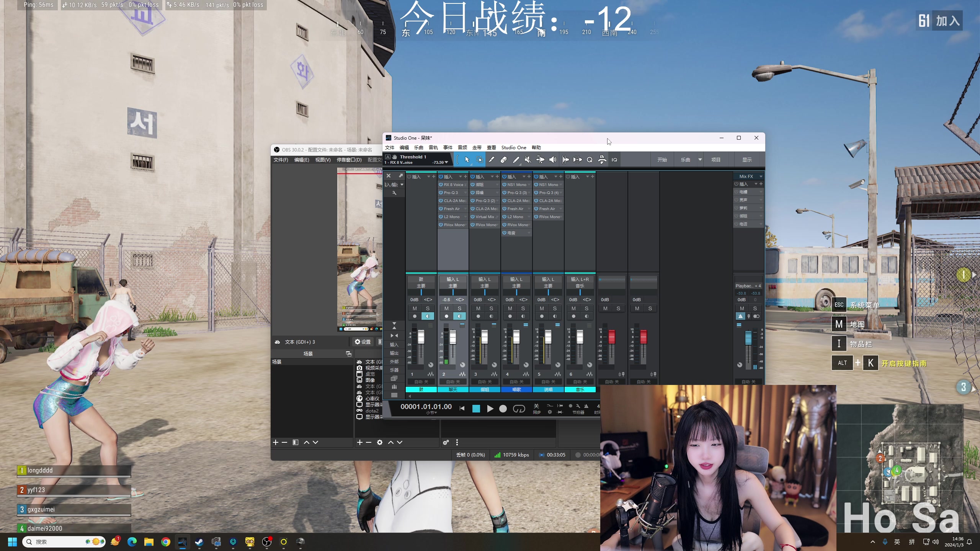980x551 pixels.
Task: Toggle the Quantize Q icon
Action: [x=590, y=160]
